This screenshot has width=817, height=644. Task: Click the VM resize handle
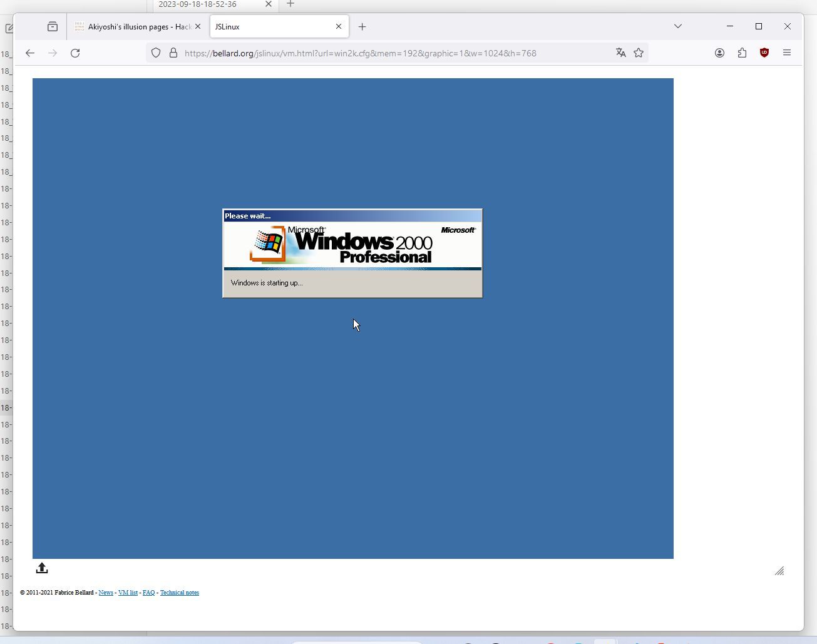[779, 571]
